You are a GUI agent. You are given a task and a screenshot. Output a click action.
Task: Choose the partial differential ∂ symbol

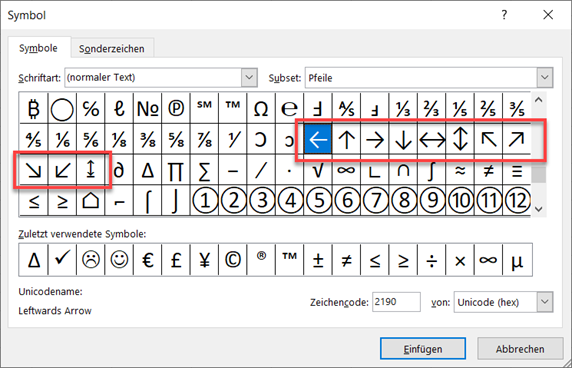[x=119, y=170]
